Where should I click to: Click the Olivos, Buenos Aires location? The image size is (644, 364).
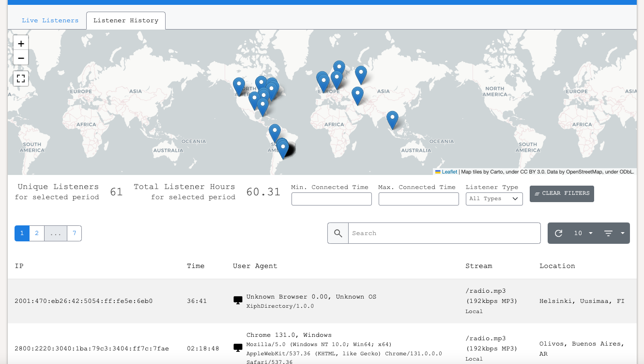582,348
